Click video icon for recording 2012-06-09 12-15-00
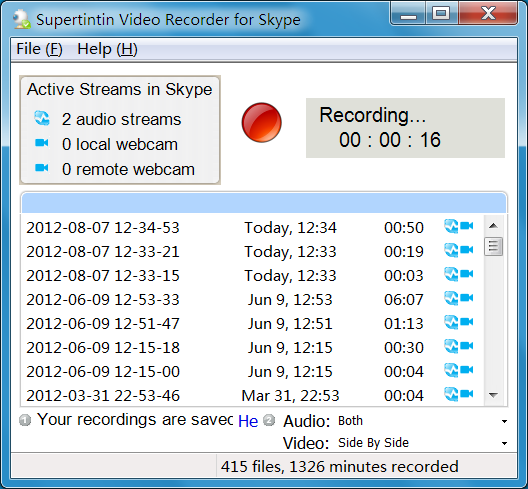 tap(467, 370)
